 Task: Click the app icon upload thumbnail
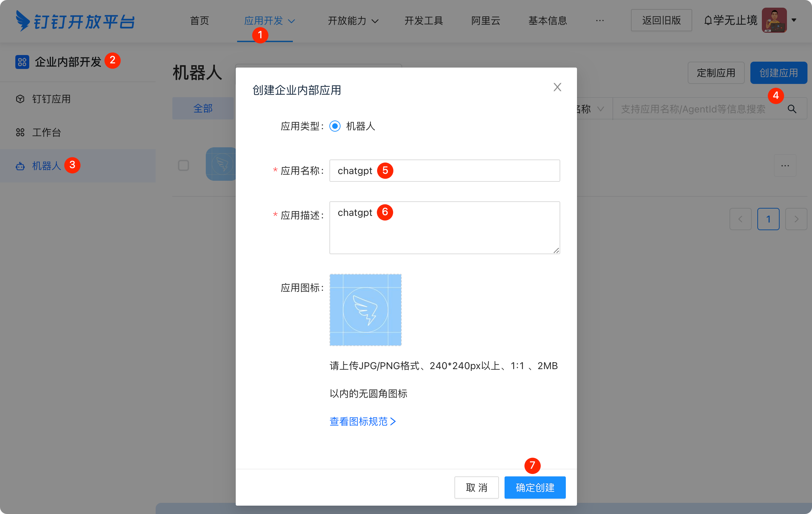[365, 310]
